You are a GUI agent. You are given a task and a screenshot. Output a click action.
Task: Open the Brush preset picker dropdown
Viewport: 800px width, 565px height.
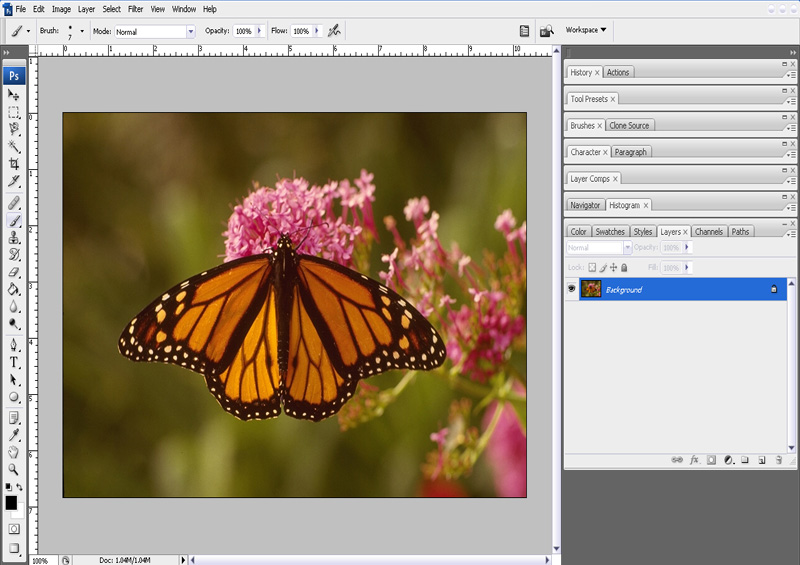[82, 31]
